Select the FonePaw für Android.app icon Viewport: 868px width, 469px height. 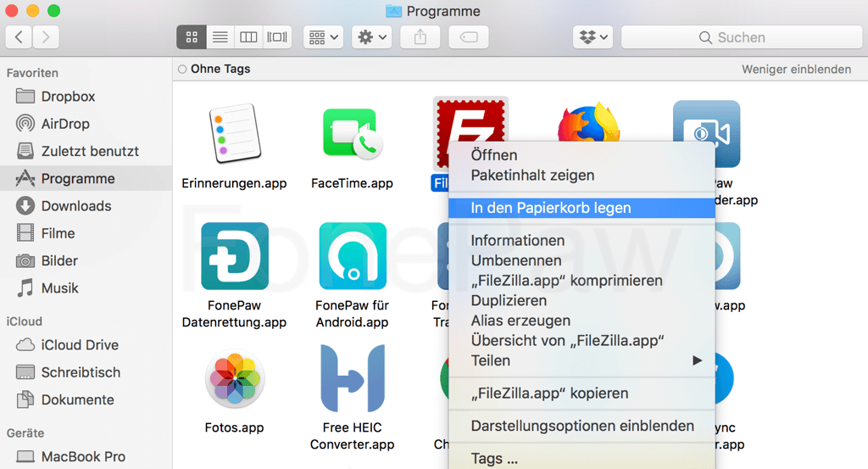353,256
